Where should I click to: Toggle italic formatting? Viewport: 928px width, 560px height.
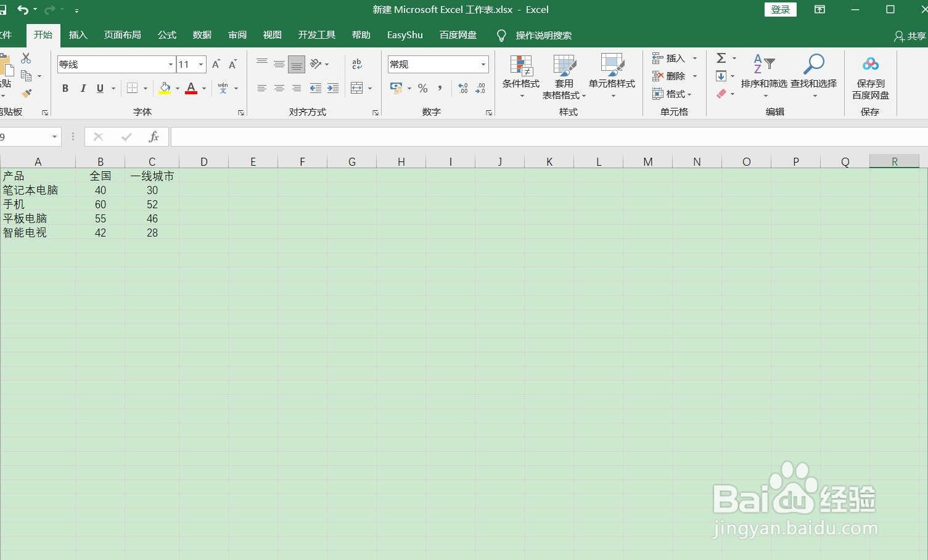tap(83, 88)
